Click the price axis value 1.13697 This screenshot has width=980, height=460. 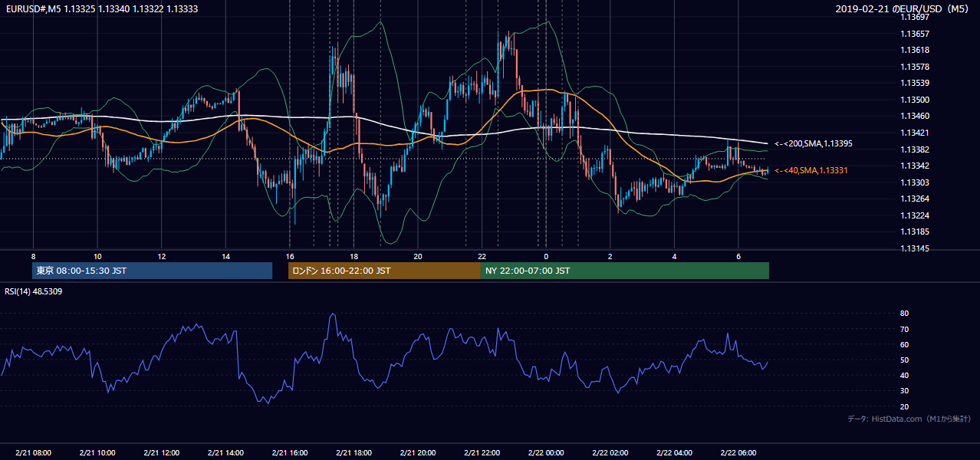click(x=914, y=18)
